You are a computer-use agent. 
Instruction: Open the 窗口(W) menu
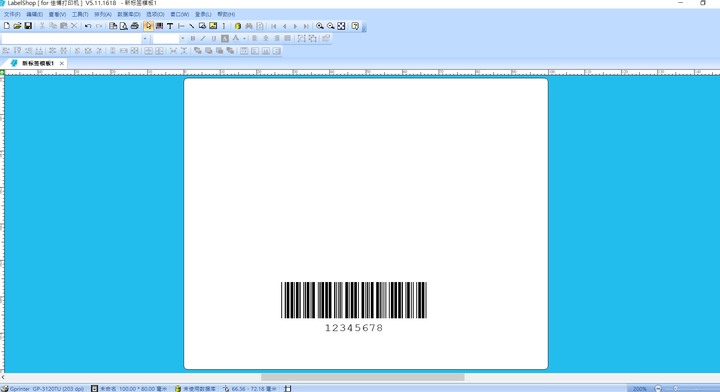point(180,14)
